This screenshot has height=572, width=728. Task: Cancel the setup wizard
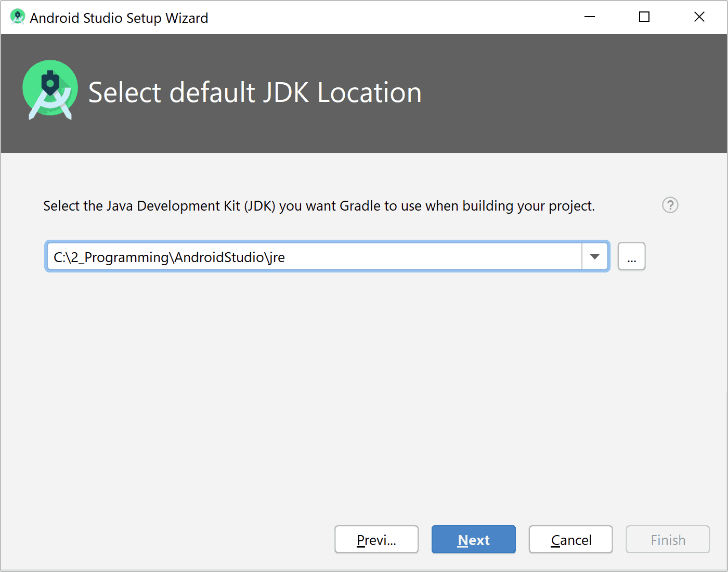coord(571,540)
